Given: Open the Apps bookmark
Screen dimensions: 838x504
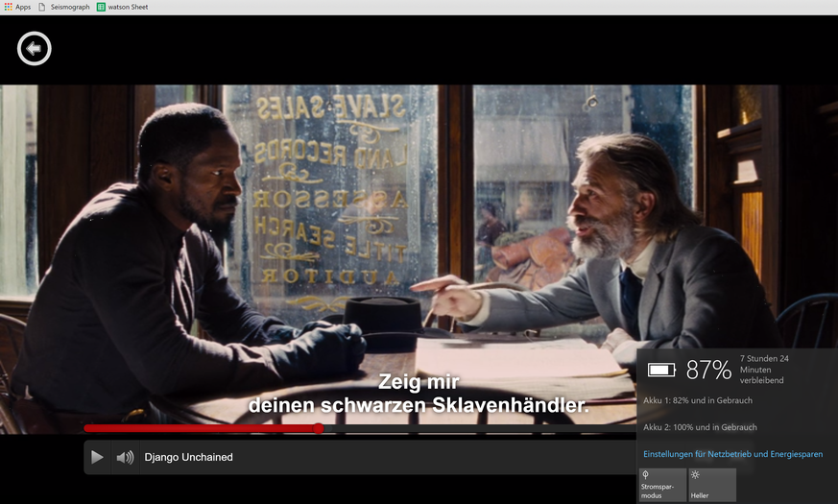Looking at the screenshot, I should pyautogui.click(x=17, y=7).
